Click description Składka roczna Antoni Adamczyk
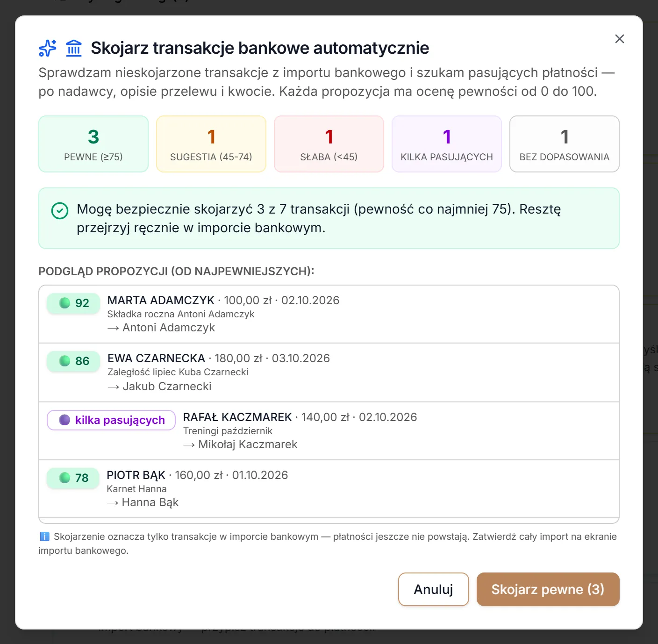Viewport: 658px width, 644px height. point(181,314)
